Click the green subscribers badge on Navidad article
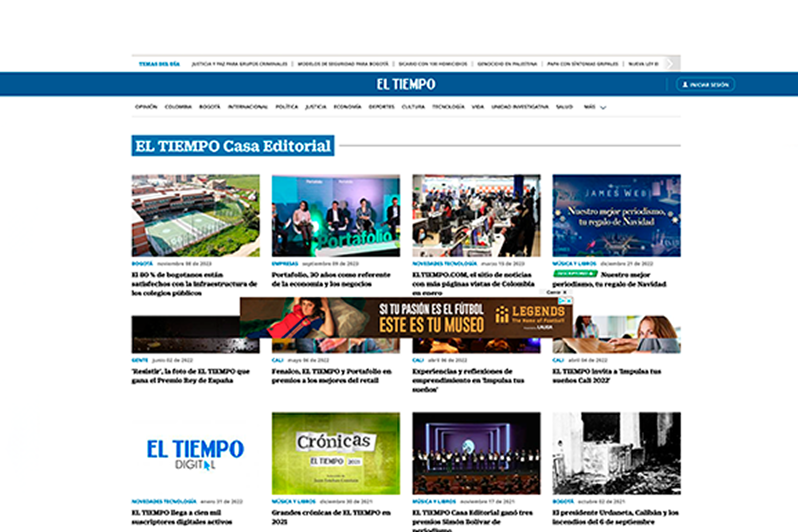Viewport: 798px width, 532px height. click(x=575, y=274)
